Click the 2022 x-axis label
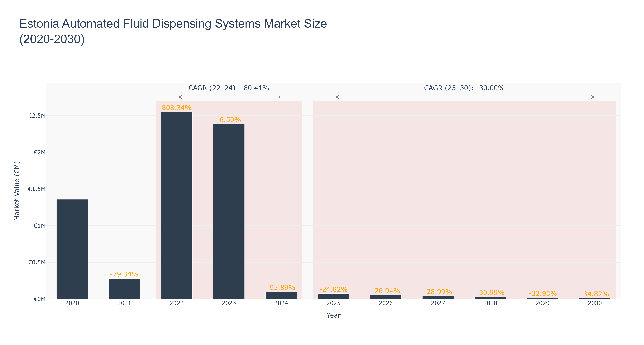The height and width of the screenshot is (345, 644). click(x=177, y=303)
